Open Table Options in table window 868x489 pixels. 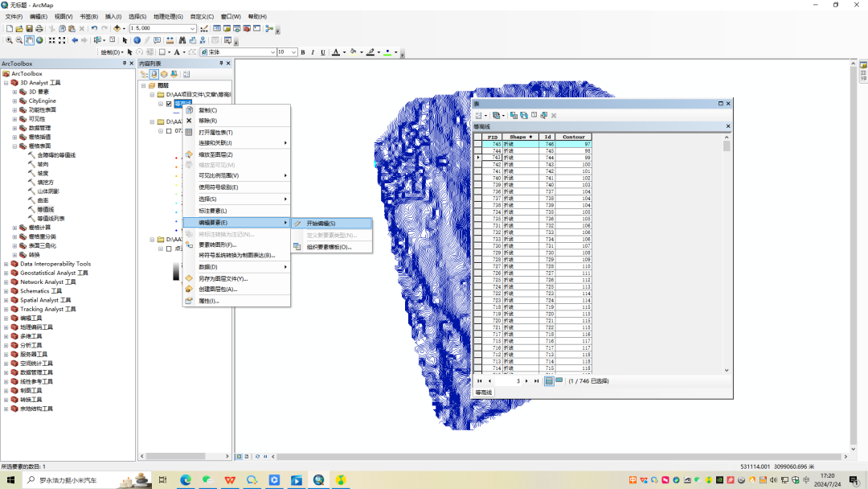479,115
